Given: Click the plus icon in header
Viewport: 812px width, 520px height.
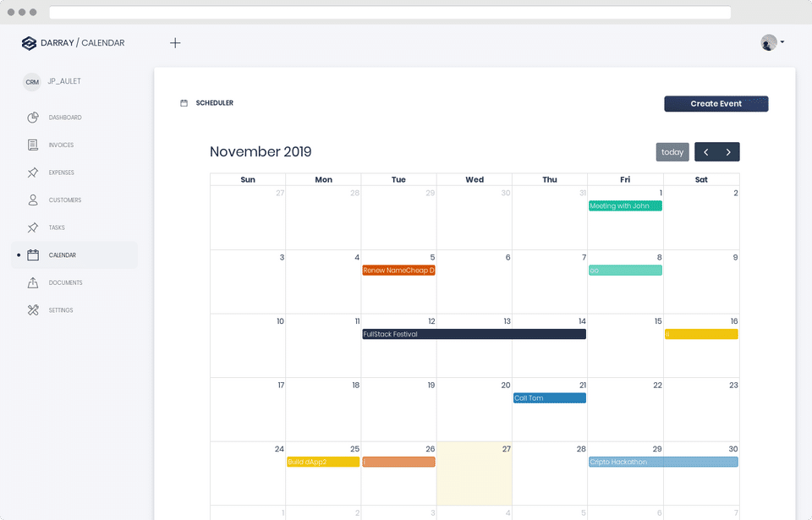Looking at the screenshot, I should (175, 43).
